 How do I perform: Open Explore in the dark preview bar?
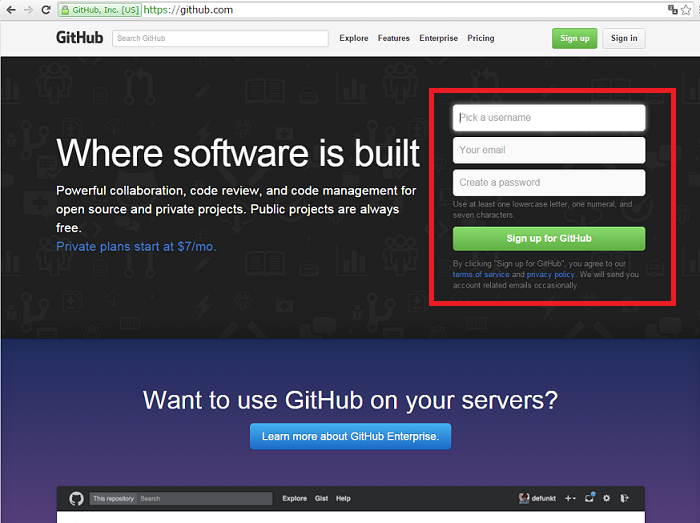(x=294, y=498)
